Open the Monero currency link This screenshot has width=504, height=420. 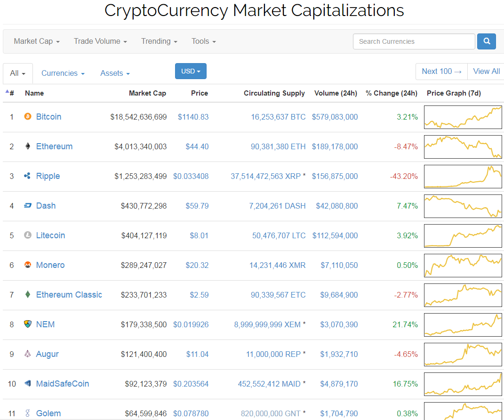50,265
